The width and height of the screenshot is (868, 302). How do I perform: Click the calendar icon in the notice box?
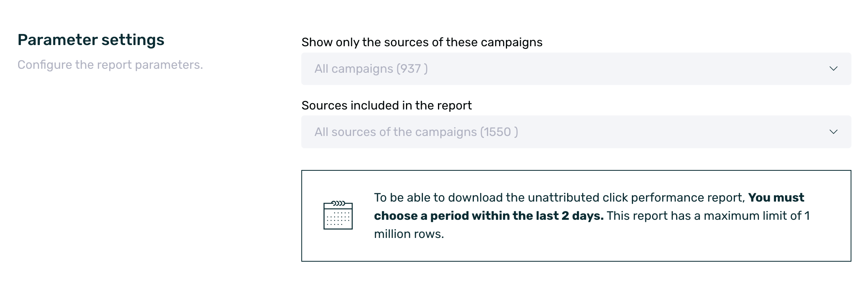point(338,215)
